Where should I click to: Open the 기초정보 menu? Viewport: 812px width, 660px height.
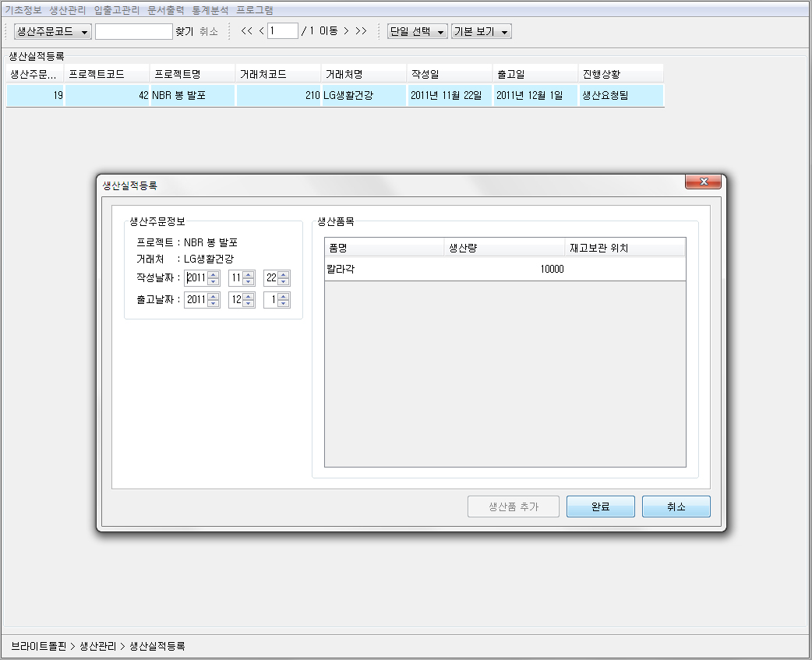pyautogui.click(x=23, y=10)
